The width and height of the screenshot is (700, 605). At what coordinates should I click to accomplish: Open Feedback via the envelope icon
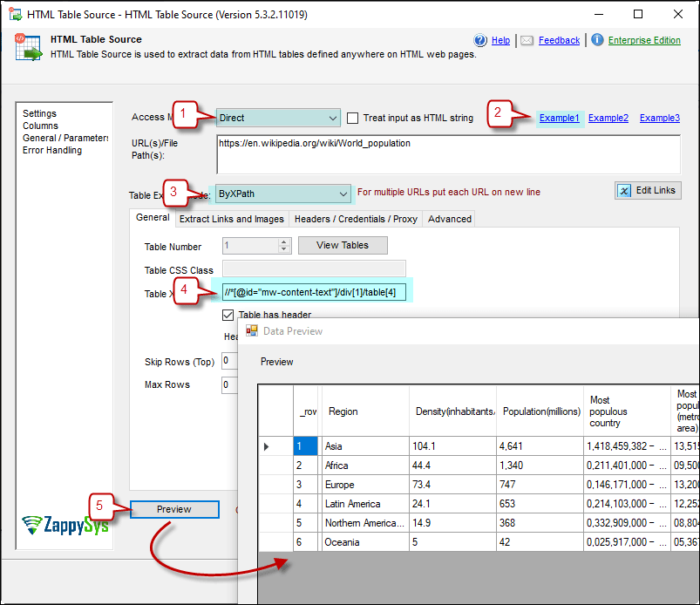point(526,40)
